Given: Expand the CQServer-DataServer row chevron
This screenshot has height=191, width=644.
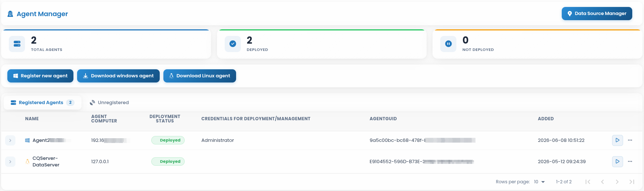Looking at the screenshot, I should pyautogui.click(x=10, y=162).
